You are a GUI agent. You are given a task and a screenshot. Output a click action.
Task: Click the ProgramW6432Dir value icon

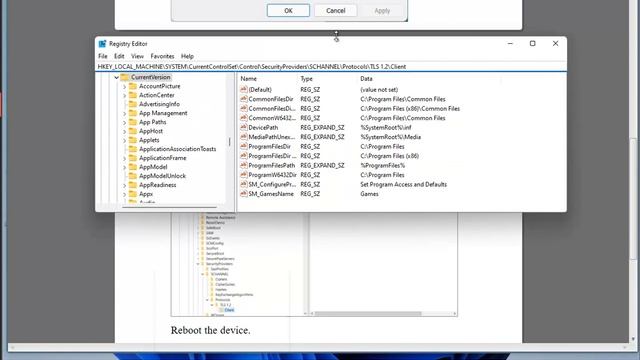pyautogui.click(x=244, y=175)
